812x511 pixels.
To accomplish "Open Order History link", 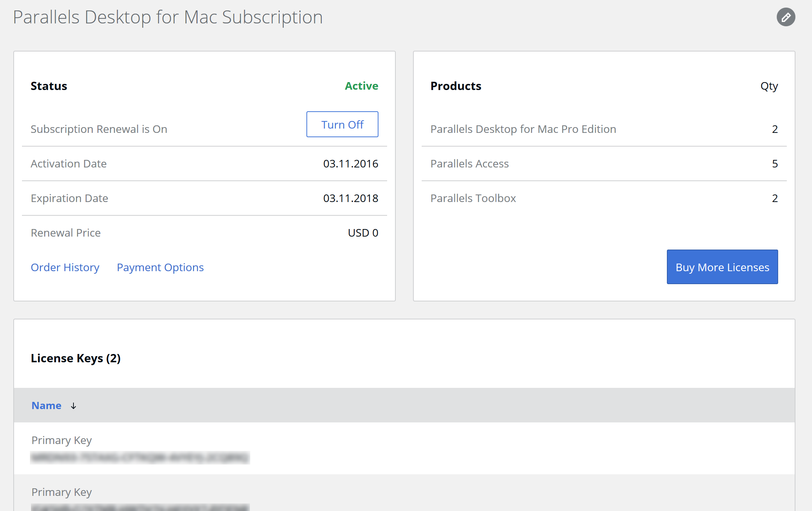I will coord(65,267).
